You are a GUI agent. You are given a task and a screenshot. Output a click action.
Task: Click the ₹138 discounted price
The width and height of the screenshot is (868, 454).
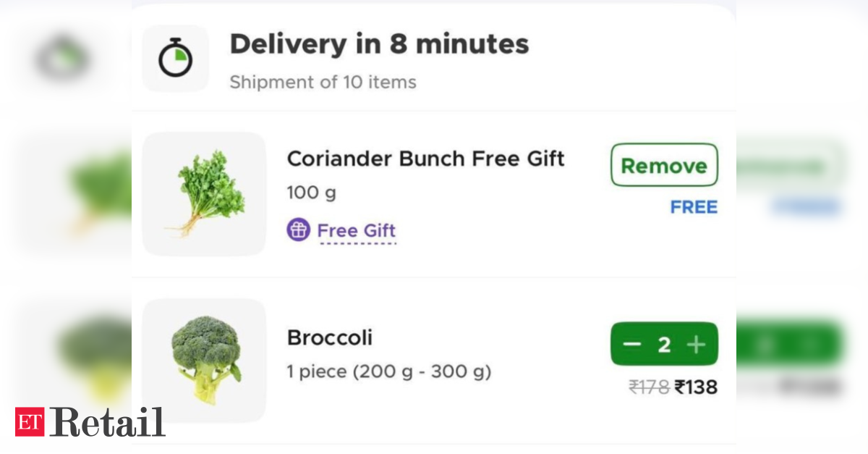coord(696,387)
